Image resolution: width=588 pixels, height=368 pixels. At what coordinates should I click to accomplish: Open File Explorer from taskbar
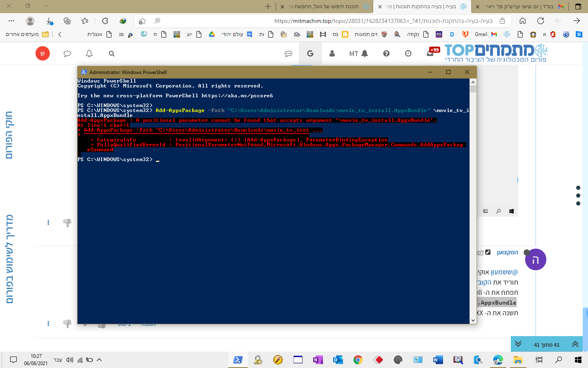[518, 360]
